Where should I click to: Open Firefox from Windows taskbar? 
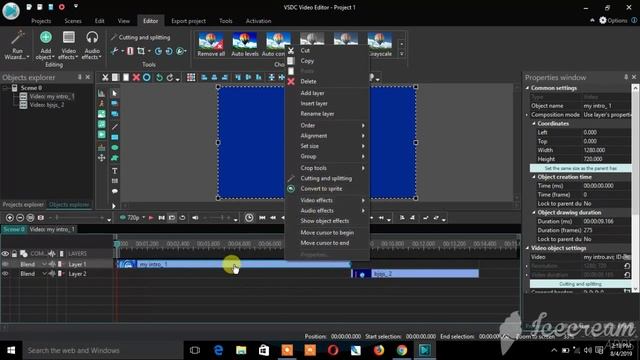379,350
